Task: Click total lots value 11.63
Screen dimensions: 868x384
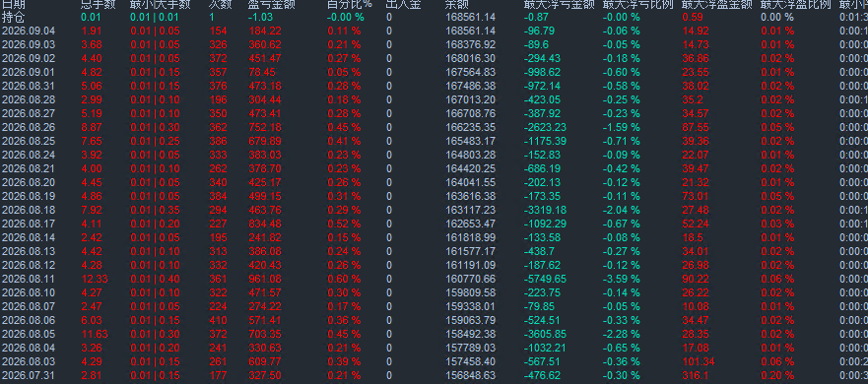Action: (95, 334)
